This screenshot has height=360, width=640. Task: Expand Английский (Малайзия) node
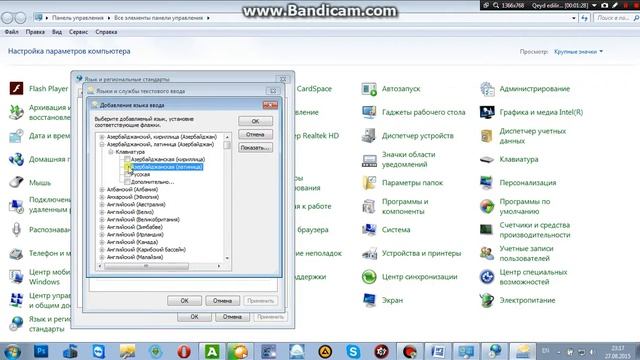coord(102,257)
